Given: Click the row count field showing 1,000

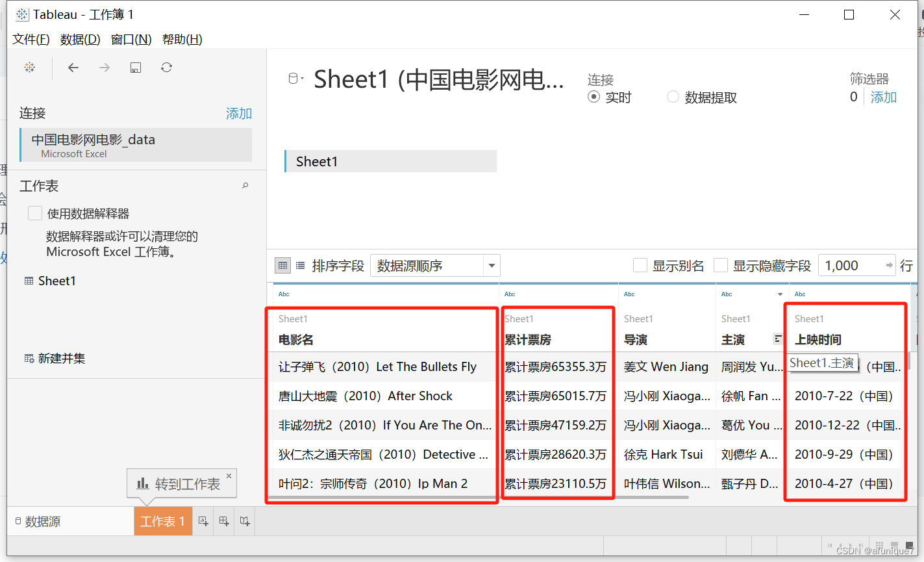Looking at the screenshot, I should tap(857, 265).
